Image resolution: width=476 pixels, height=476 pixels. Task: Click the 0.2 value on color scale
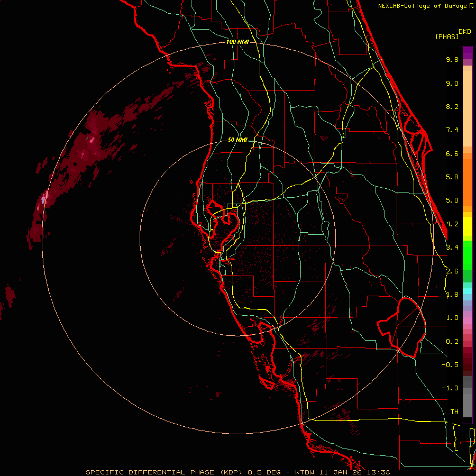[x=452, y=342]
